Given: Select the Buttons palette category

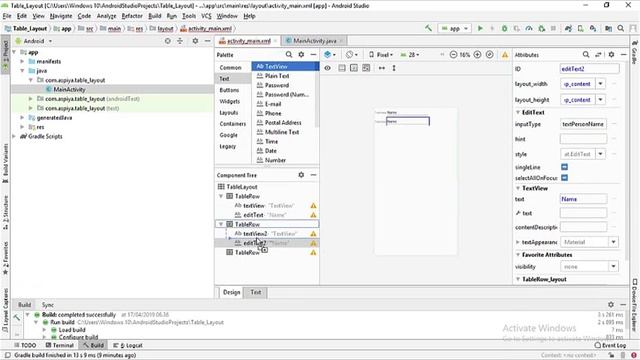Looking at the screenshot, I should 229,90.
